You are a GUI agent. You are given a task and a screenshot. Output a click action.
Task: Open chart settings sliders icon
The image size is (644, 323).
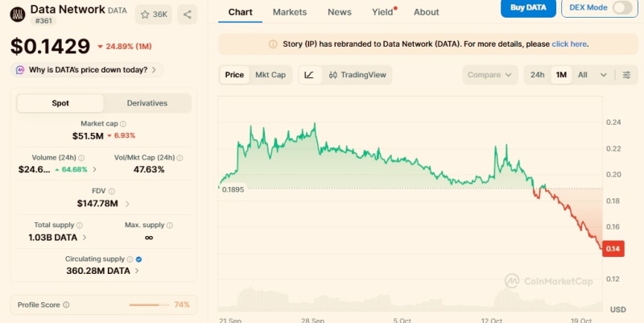click(x=626, y=75)
